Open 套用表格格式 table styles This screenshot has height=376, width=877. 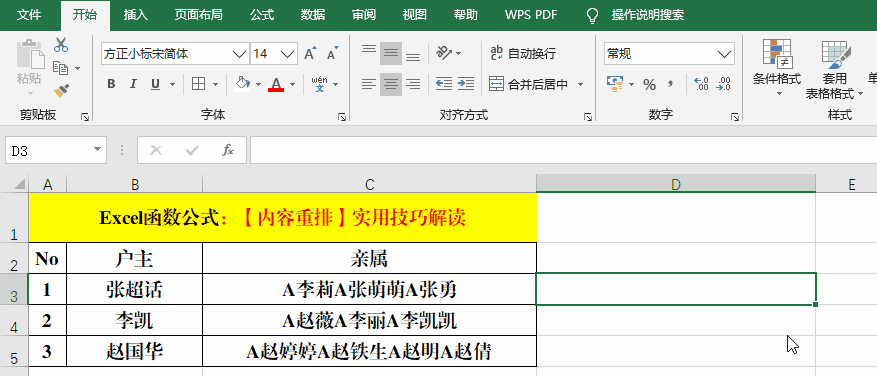coord(834,69)
